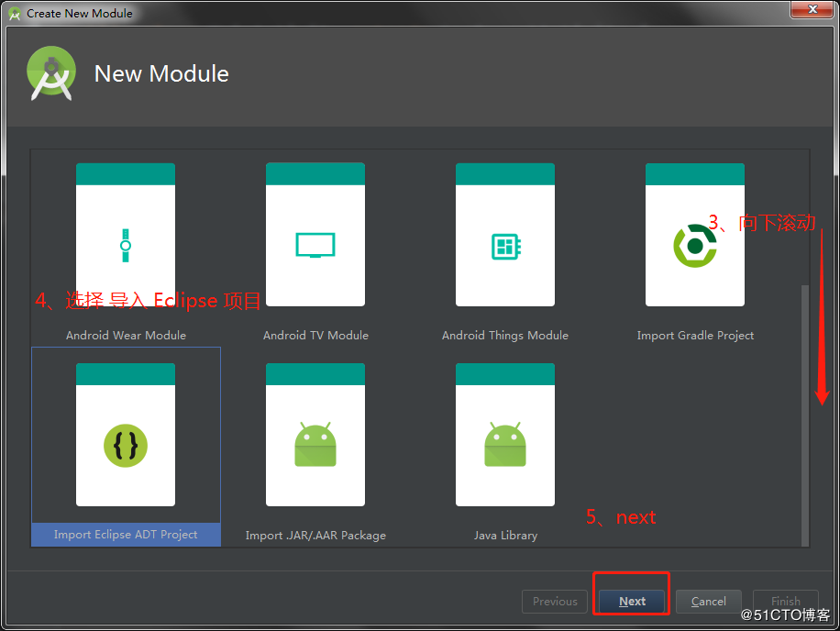This screenshot has width=840, height=631.
Task: Cancel the new module wizard
Action: pos(708,601)
